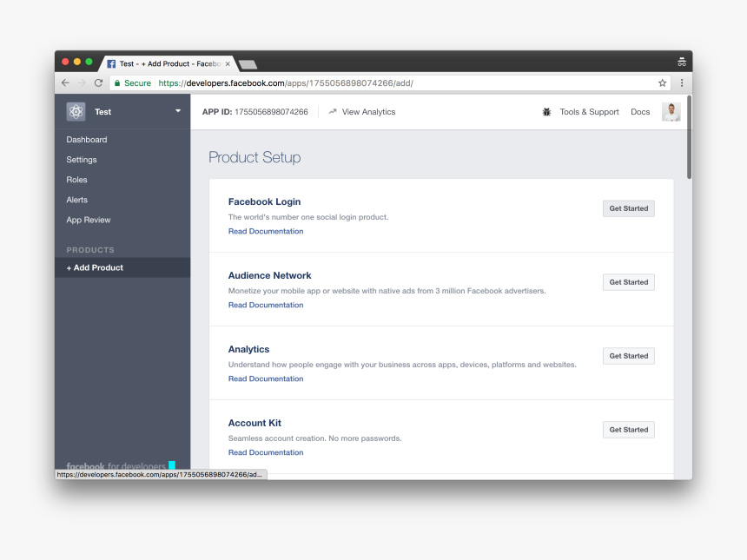Open the Docs link
This screenshot has height=560, width=747.
point(640,112)
